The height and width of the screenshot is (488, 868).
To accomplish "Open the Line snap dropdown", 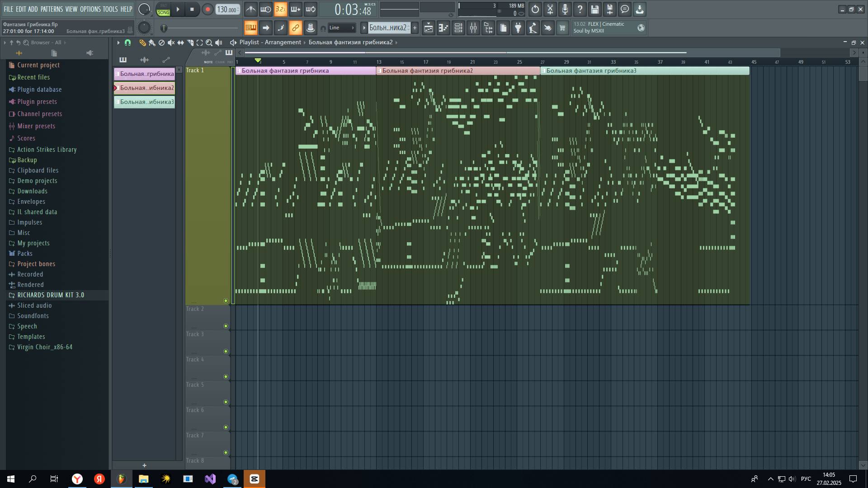I will 342,28.
